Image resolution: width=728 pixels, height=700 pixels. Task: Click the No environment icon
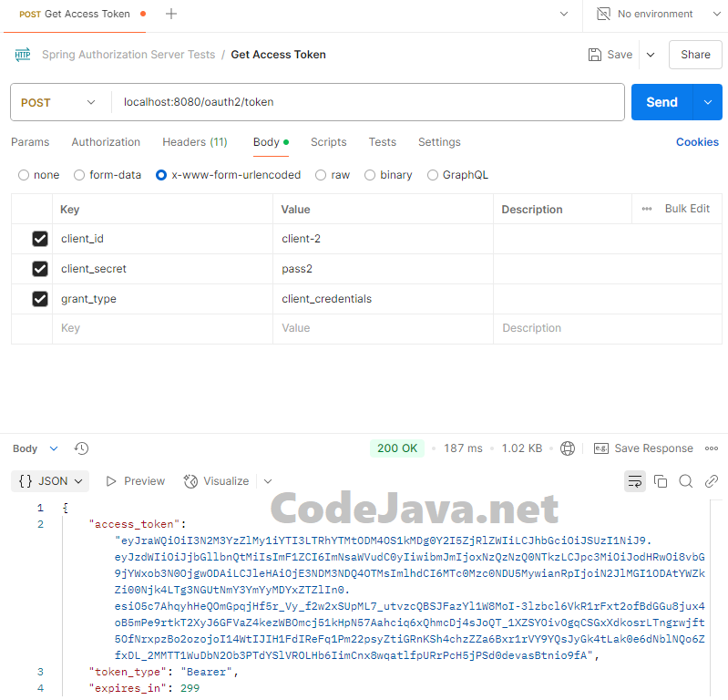click(x=603, y=14)
